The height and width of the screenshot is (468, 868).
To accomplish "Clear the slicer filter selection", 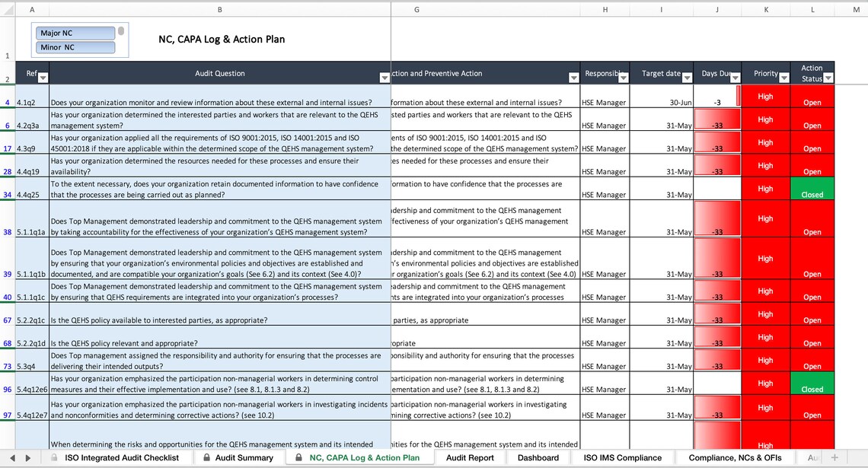I will click(120, 33).
